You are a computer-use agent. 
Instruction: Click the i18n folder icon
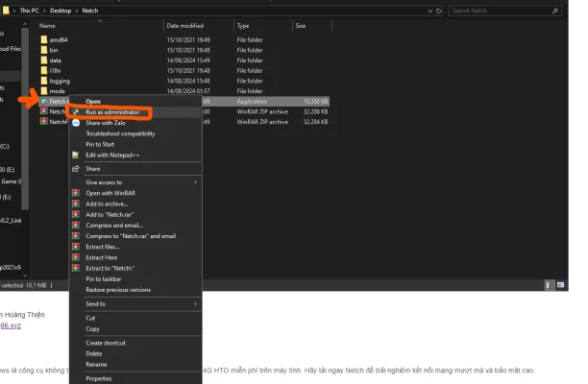(x=44, y=70)
